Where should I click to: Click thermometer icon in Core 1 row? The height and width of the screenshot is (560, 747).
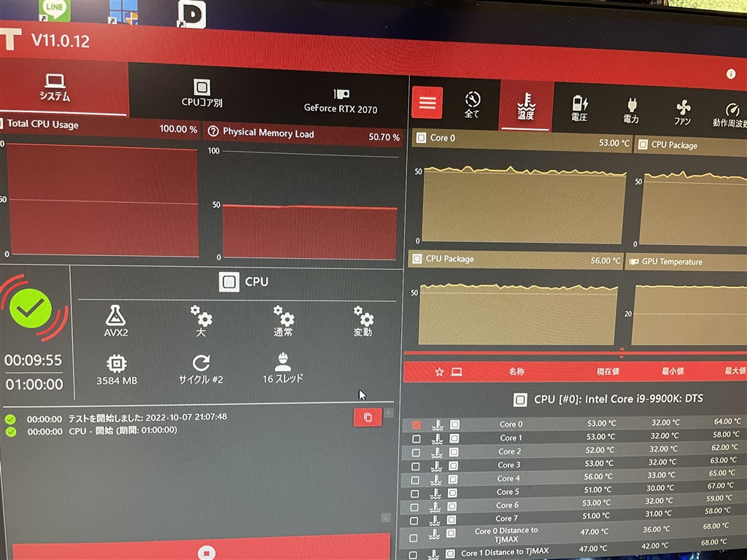point(438,438)
